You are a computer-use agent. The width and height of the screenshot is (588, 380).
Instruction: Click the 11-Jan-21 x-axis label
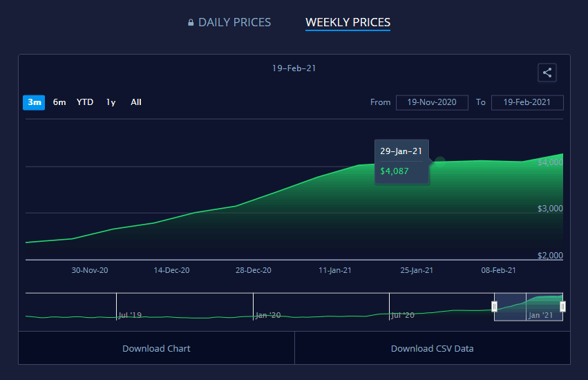(x=335, y=270)
